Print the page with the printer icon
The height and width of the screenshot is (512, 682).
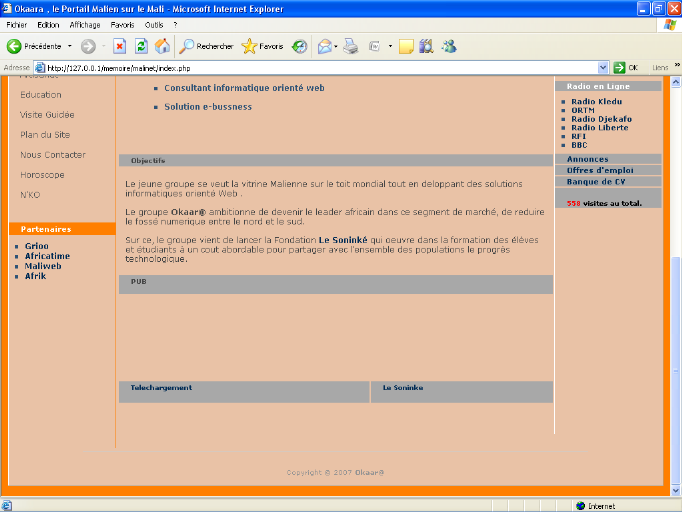tap(351, 46)
